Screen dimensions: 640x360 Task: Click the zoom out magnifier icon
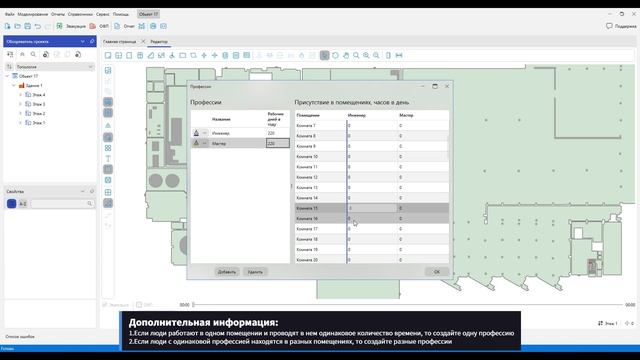pyautogui.click(x=376, y=55)
